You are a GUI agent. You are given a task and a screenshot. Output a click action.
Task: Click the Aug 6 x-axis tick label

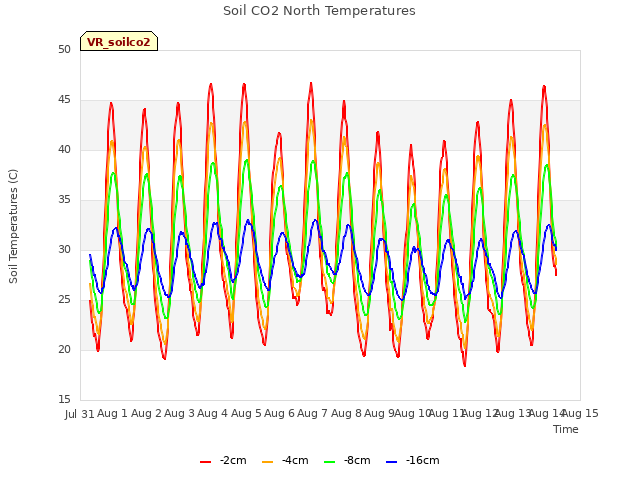coord(279,414)
